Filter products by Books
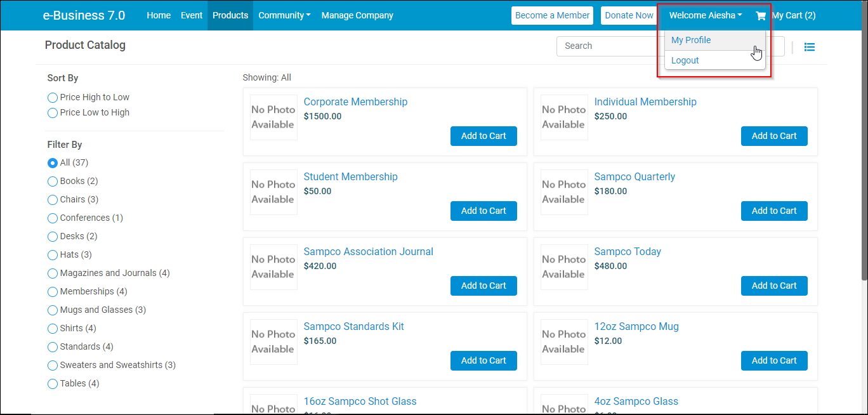This screenshot has width=868, height=415. click(x=52, y=181)
